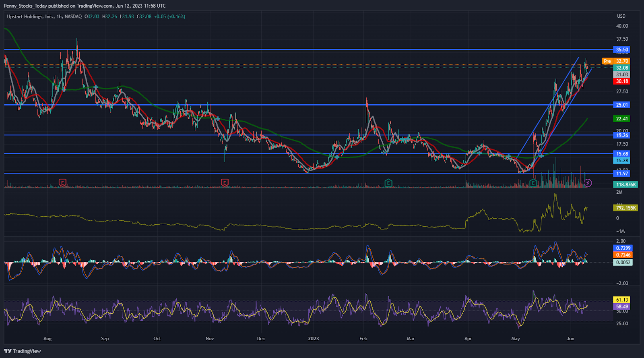Viewport: 644px width, 358px height.
Task: Click the Apr label on time axis
Action: pos(468,339)
